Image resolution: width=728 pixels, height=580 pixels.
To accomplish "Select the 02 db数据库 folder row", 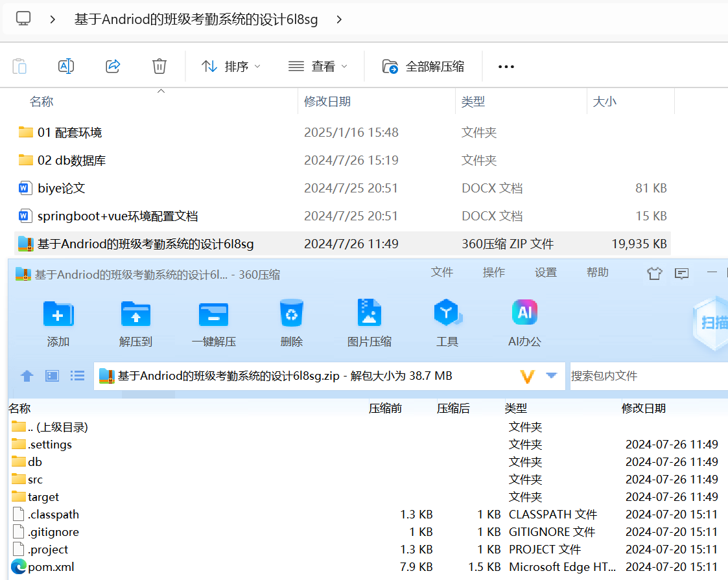I will click(x=343, y=160).
